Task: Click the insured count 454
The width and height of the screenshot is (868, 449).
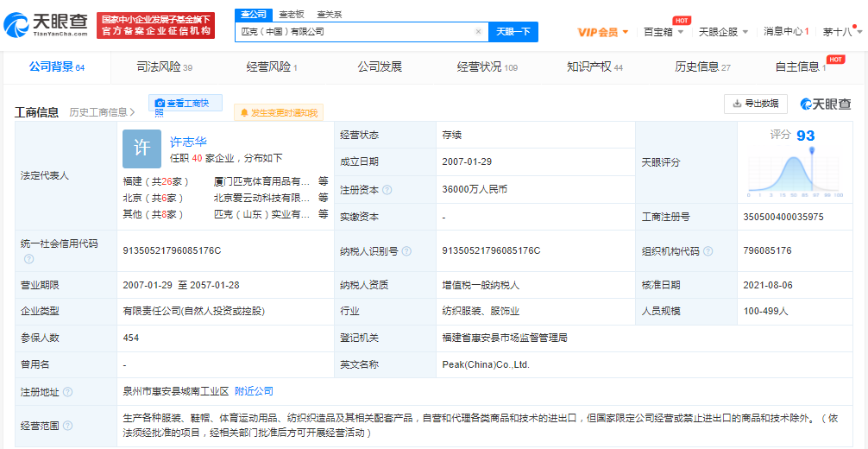Action: pos(131,338)
